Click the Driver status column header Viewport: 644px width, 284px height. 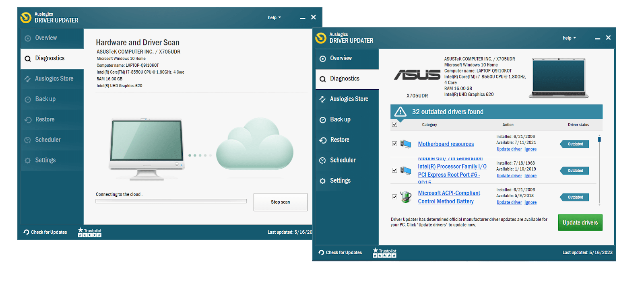point(578,125)
